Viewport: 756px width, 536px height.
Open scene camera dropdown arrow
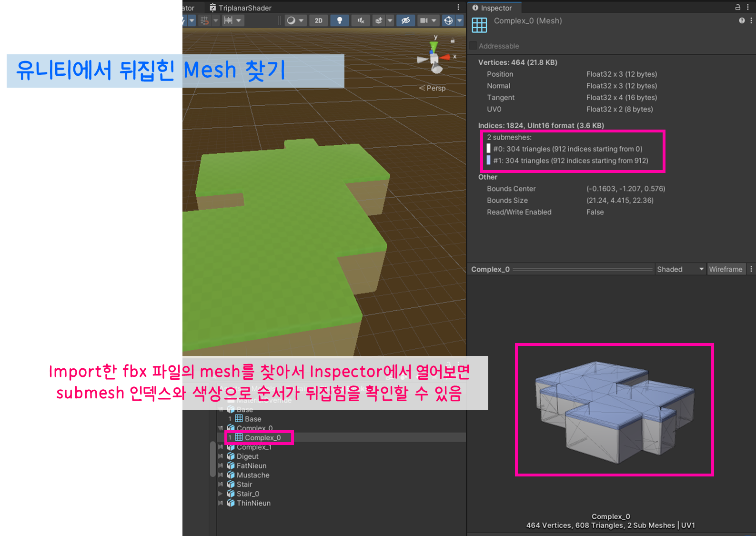[x=434, y=20]
